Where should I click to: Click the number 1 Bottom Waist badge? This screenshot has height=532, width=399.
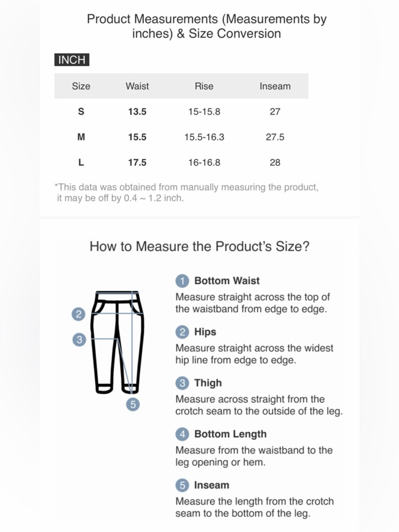click(x=182, y=281)
